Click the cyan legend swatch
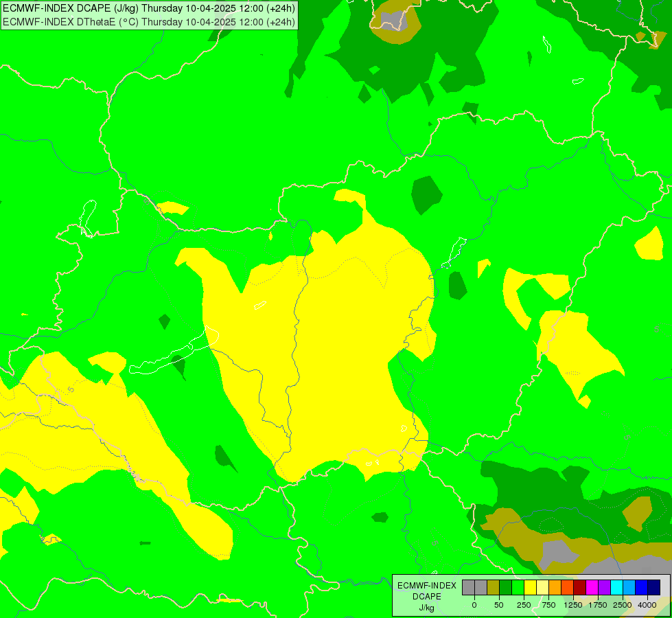This screenshot has width=672, height=618. click(x=616, y=587)
